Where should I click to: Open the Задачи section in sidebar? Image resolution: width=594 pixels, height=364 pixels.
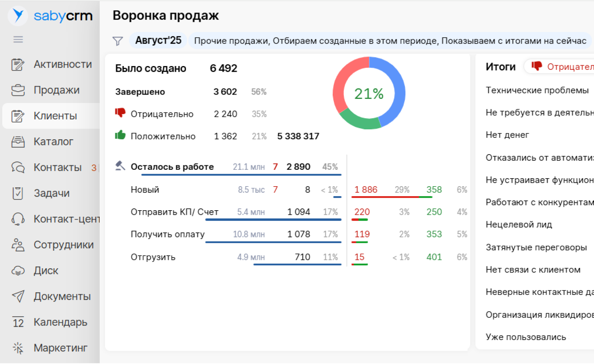[52, 193]
